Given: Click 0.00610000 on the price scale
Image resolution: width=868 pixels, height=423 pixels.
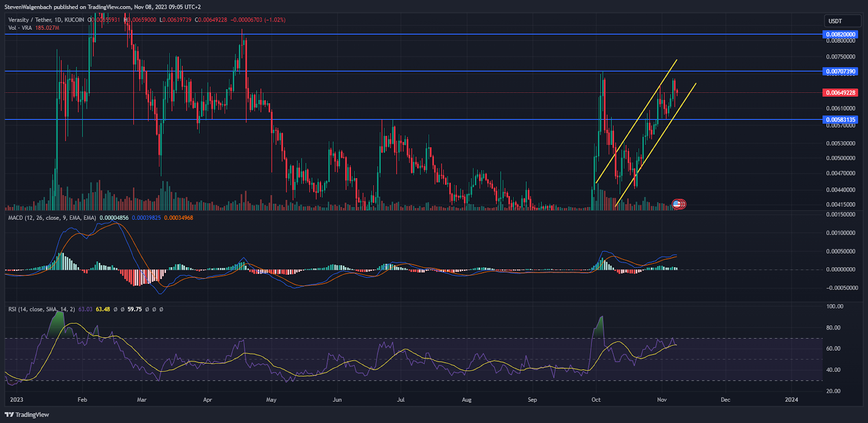Looking at the screenshot, I should pos(840,108).
